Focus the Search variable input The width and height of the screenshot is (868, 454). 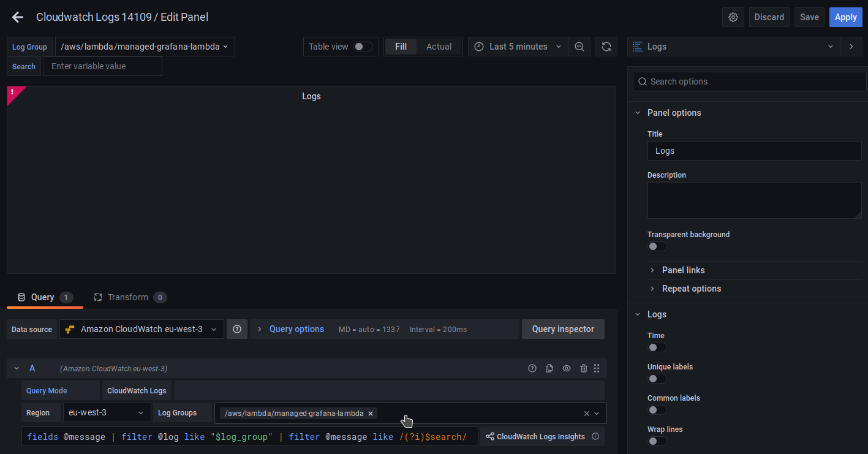(x=103, y=66)
